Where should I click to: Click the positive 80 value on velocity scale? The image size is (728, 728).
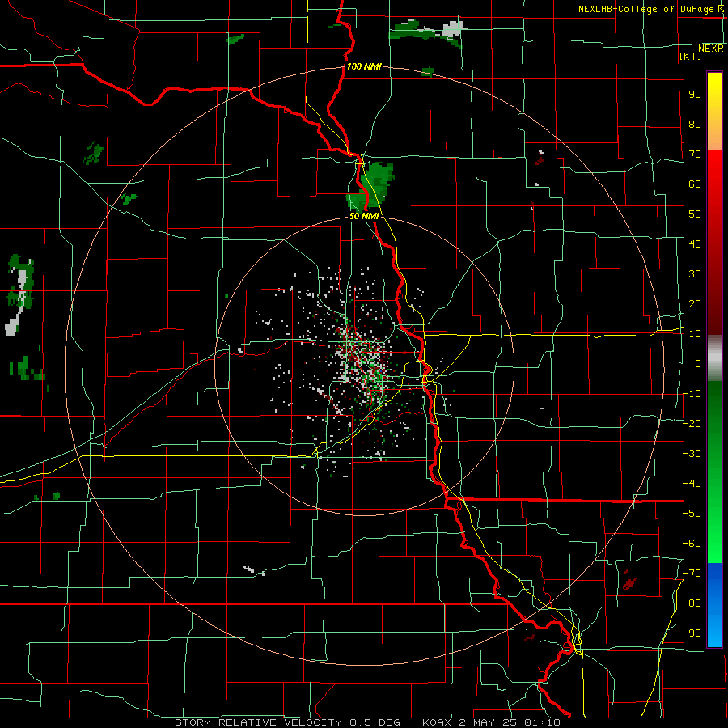tap(695, 124)
